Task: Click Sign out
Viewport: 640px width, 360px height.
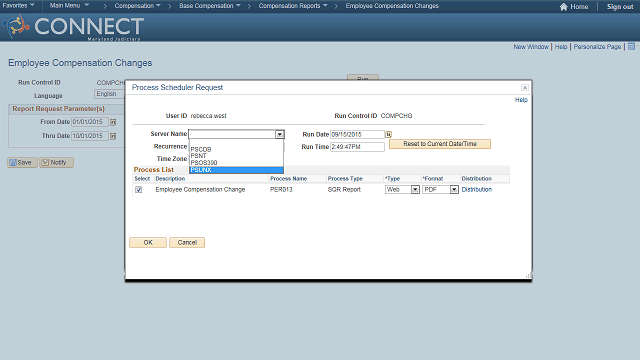Action: pos(620,7)
